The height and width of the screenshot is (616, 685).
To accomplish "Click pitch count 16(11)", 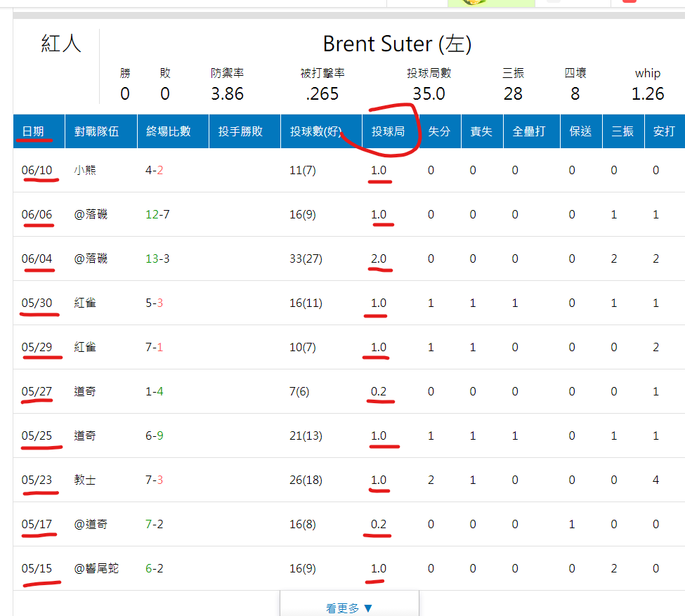I will pyautogui.click(x=306, y=303).
